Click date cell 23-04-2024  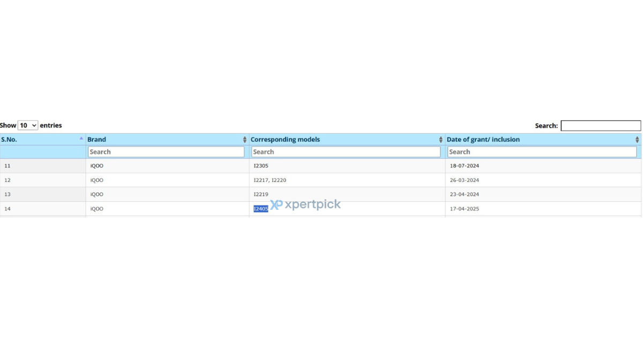pyautogui.click(x=543, y=194)
